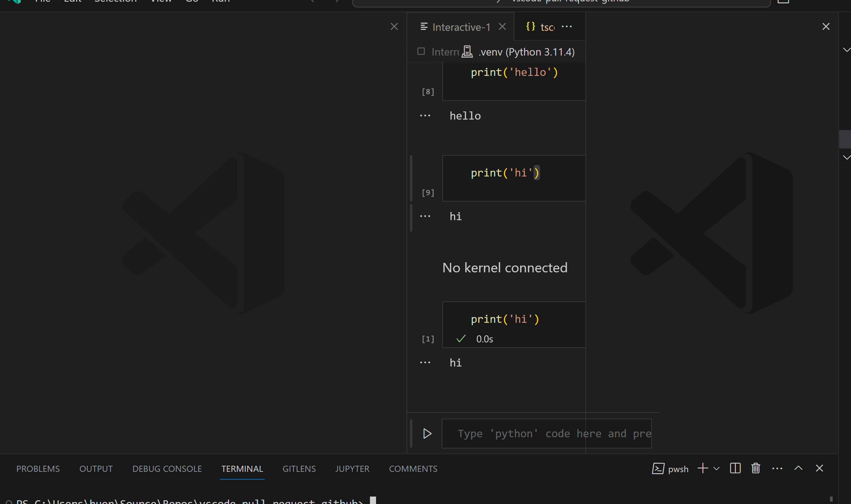Split the terminal using the split icon

pos(735,468)
